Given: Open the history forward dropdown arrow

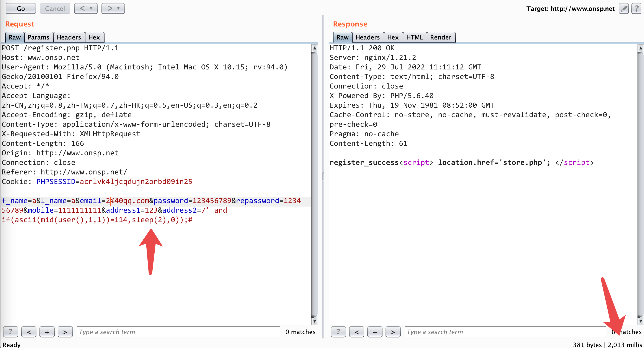Looking at the screenshot, I should pyautogui.click(x=118, y=8).
